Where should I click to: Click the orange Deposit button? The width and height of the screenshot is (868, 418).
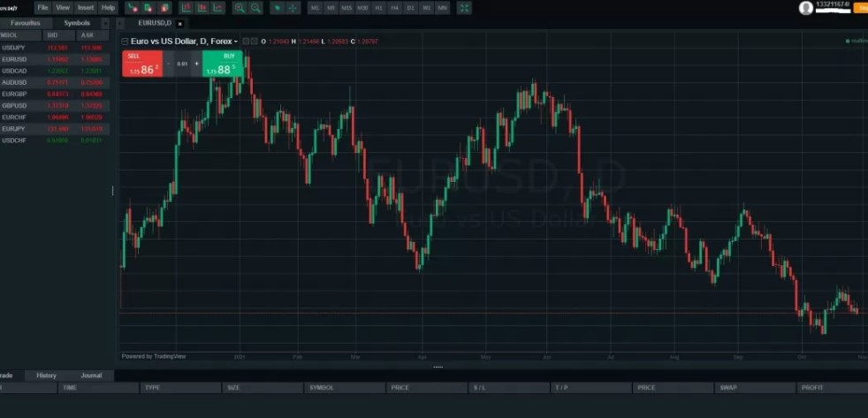point(860,8)
